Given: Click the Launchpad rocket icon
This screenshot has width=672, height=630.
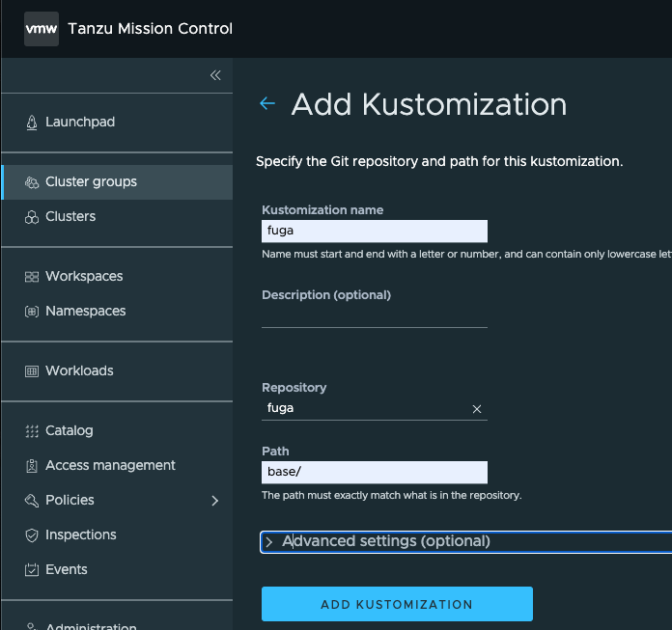Looking at the screenshot, I should coord(32,123).
